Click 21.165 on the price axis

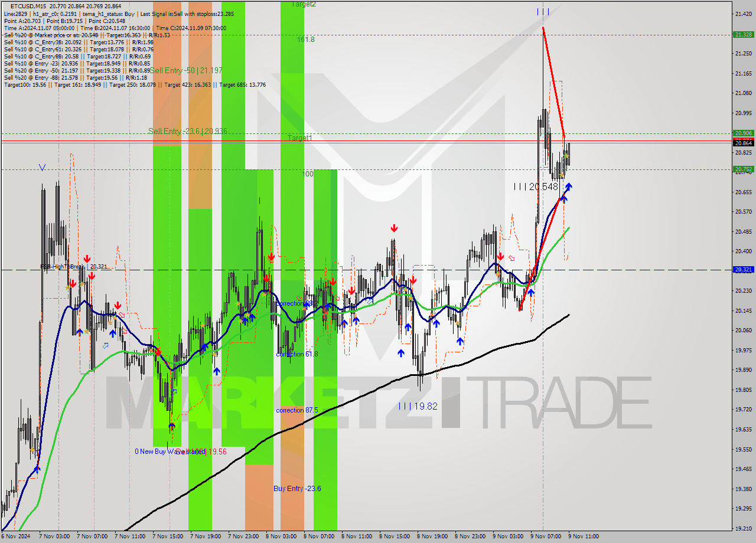(743, 73)
